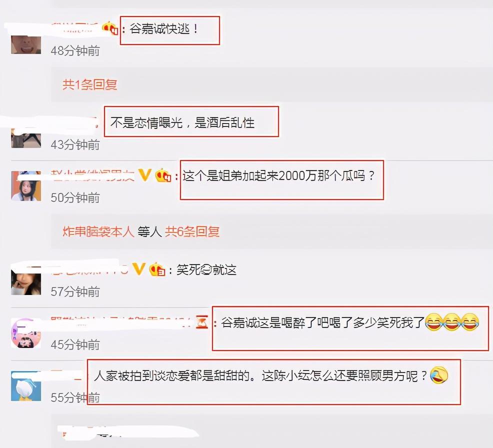Click the 不是恋情曝光 comment text
This screenshot has height=448, width=493.
(x=182, y=122)
